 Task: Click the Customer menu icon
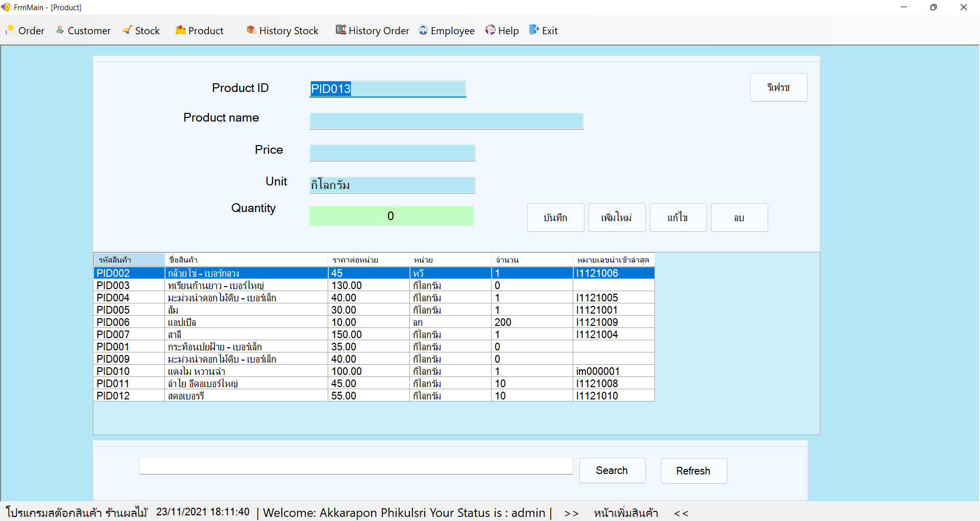coord(60,30)
